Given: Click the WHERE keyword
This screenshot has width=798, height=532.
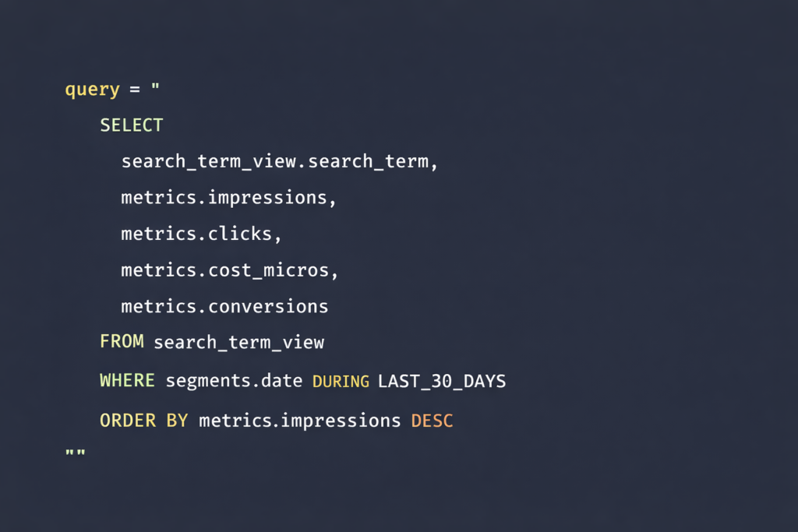Looking at the screenshot, I should click(x=127, y=381).
